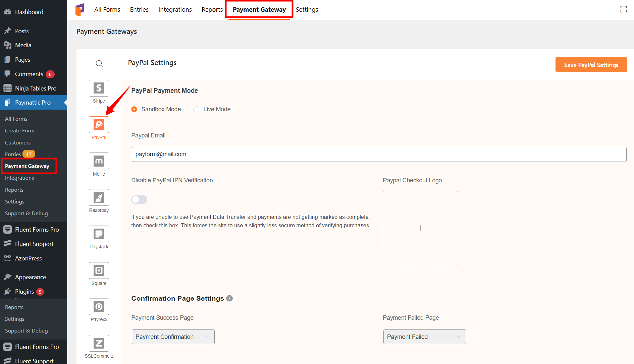Screen dimensions: 634x364
Task: Toggle Disable PayPal IPN Verification switch
Action: (139, 200)
